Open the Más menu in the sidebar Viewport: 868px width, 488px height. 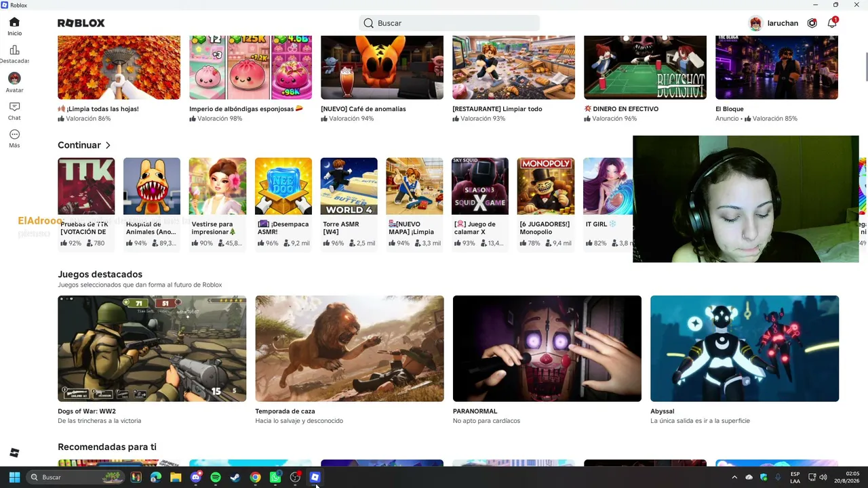(x=14, y=139)
